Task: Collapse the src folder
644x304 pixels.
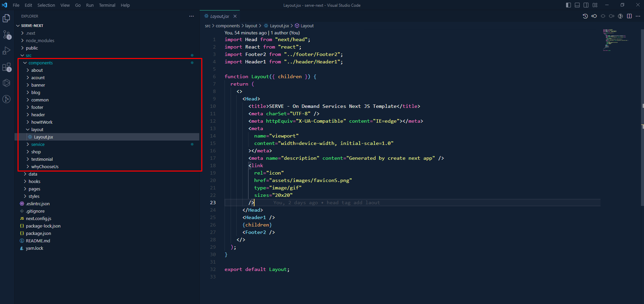Action: point(107,55)
